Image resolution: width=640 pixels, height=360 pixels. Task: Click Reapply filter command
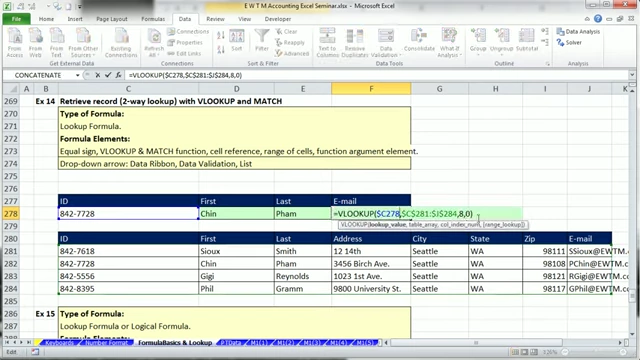tap(290, 42)
